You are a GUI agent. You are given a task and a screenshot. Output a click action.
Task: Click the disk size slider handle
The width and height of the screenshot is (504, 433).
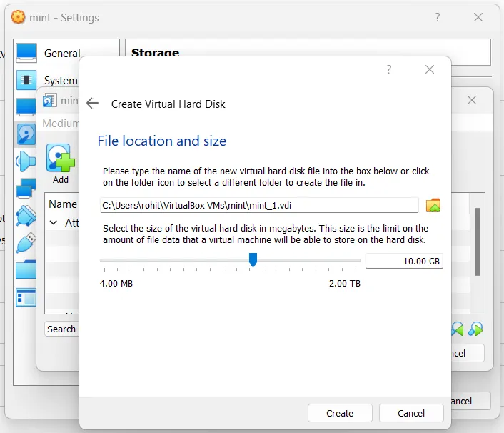[x=253, y=259]
